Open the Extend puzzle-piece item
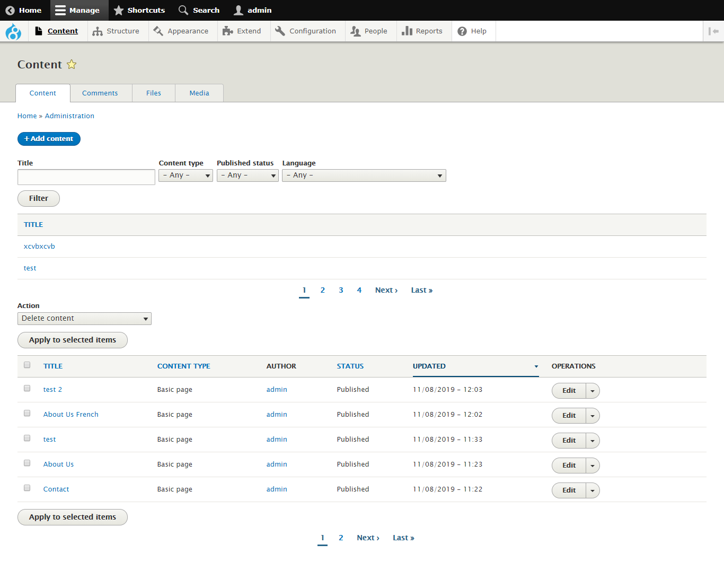The height and width of the screenshot is (588, 724). [242, 31]
